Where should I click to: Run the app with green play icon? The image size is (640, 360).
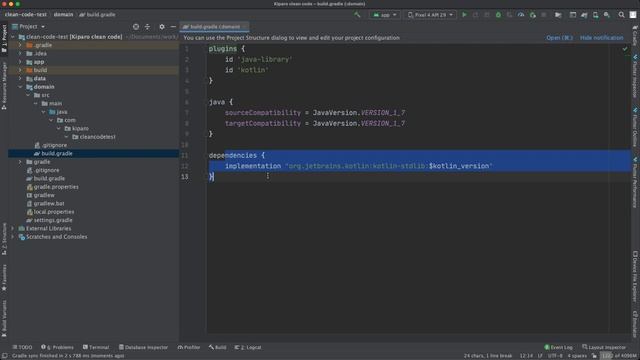pyautogui.click(x=464, y=15)
